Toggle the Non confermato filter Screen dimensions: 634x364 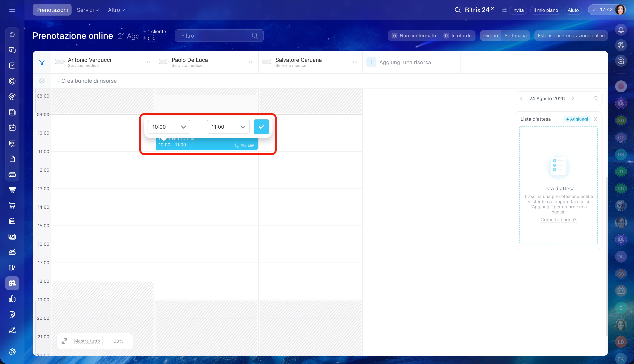tap(414, 36)
